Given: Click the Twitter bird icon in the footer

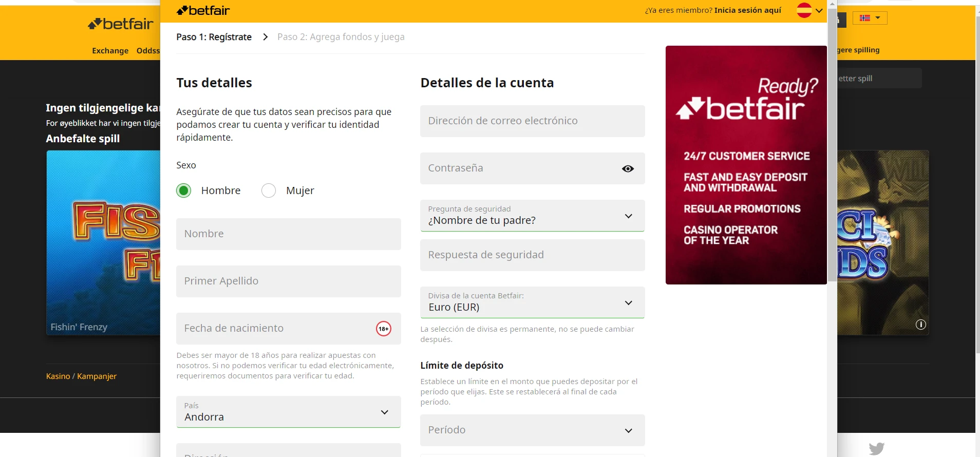Looking at the screenshot, I should point(877,448).
